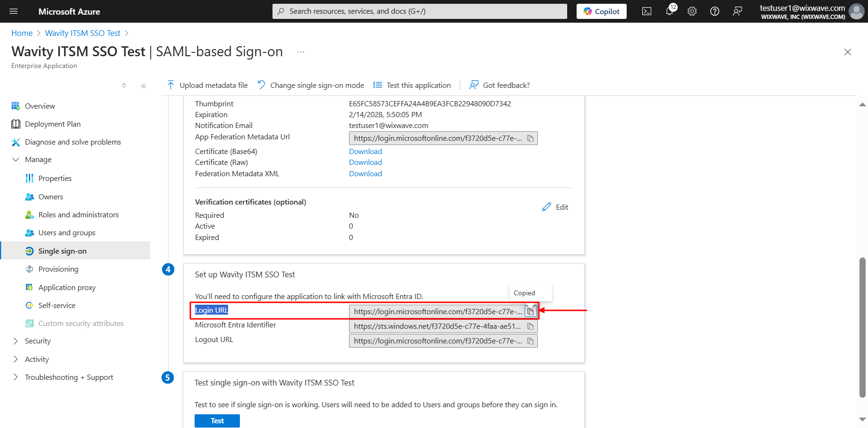Click the search resources box
This screenshot has height=428, width=868.
coord(419,11)
